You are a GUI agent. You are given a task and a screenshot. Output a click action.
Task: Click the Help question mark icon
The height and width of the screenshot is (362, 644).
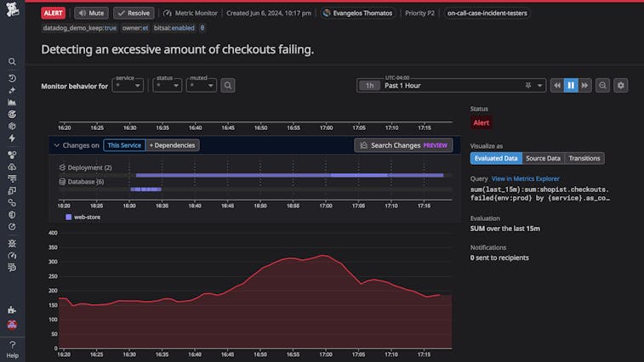(x=12, y=344)
